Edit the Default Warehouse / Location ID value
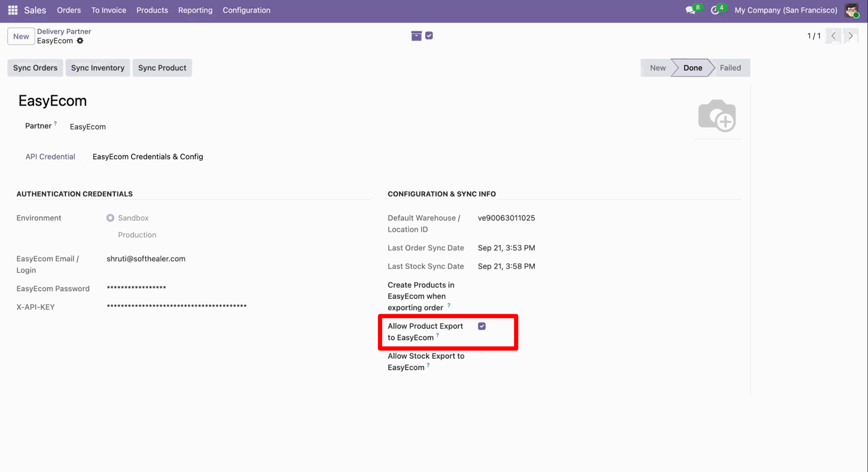Screen dimensions: 868x472 (506, 218)
